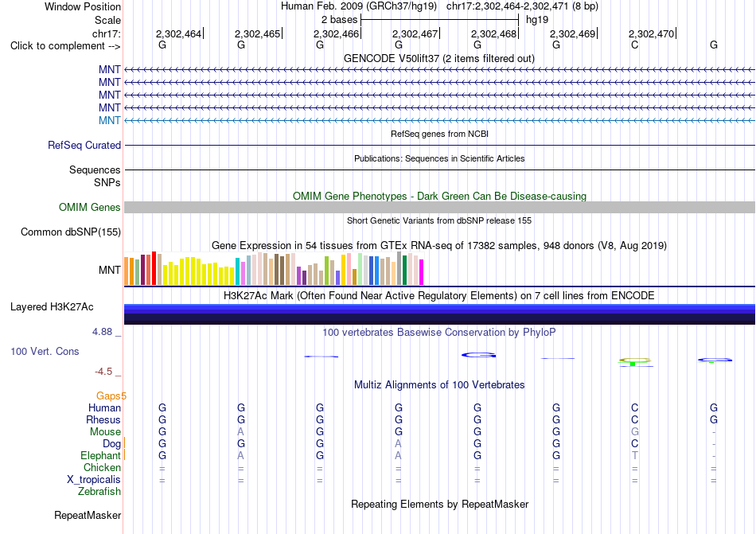The width and height of the screenshot is (756, 534).
Task: Open the 'H3K27Ac Mark' ENCODE track title
Action: 439,295
